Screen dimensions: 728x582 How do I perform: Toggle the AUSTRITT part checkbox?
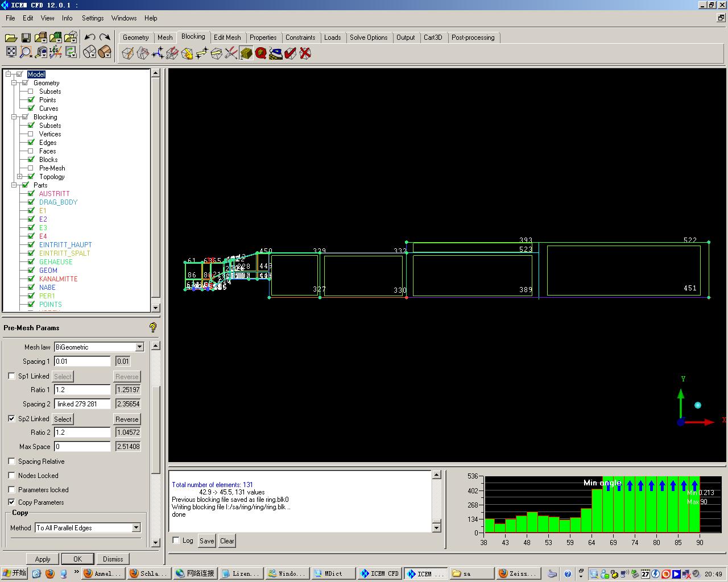point(31,193)
